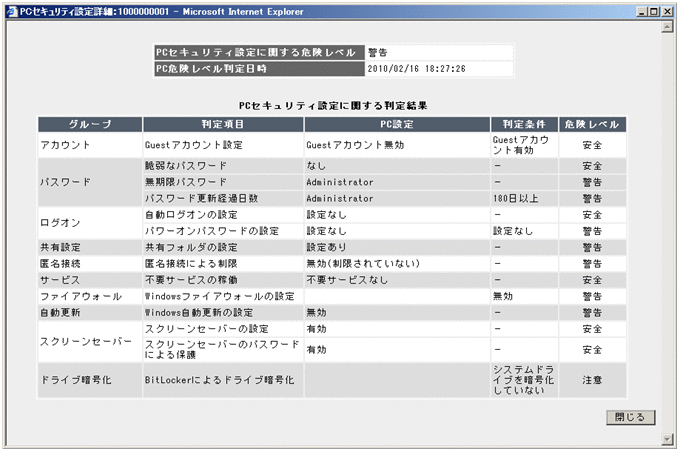Click the Guestアカウント無効 cell
This screenshot has width=680, height=452.
tap(397, 145)
